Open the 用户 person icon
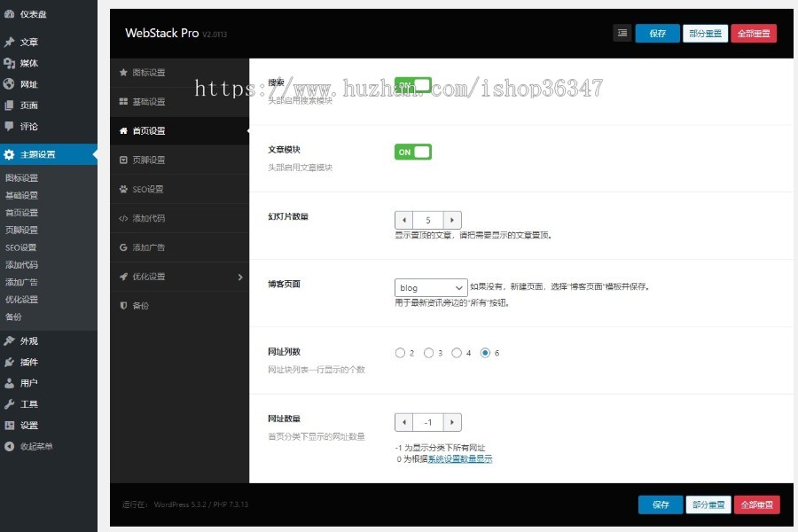798x532 pixels. 9,383
